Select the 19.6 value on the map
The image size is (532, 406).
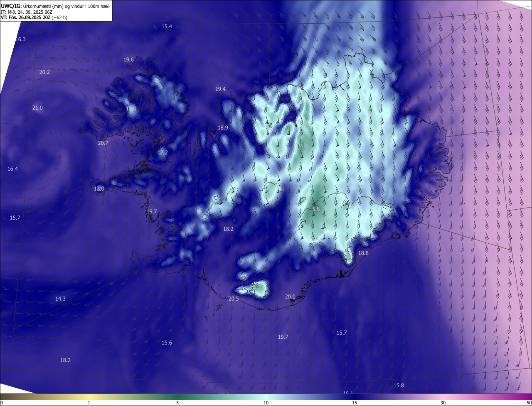pyautogui.click(x=128, y=60)
